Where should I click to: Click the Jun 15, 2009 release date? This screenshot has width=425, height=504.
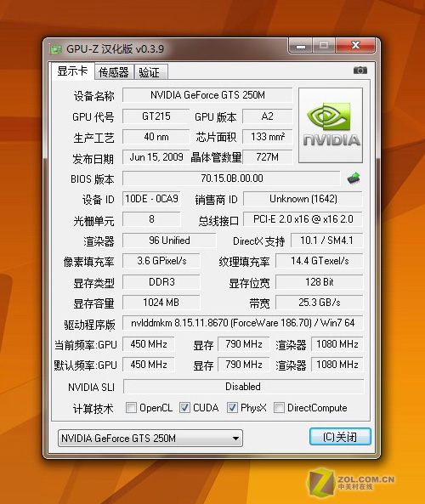[156, 157]
